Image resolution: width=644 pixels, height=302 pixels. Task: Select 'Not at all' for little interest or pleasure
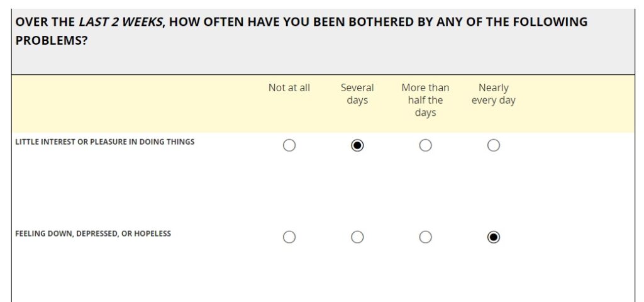click(289, 145)
